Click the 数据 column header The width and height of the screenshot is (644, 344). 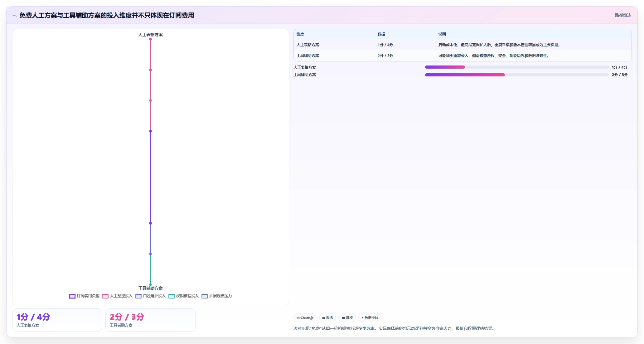coord(381,34)
